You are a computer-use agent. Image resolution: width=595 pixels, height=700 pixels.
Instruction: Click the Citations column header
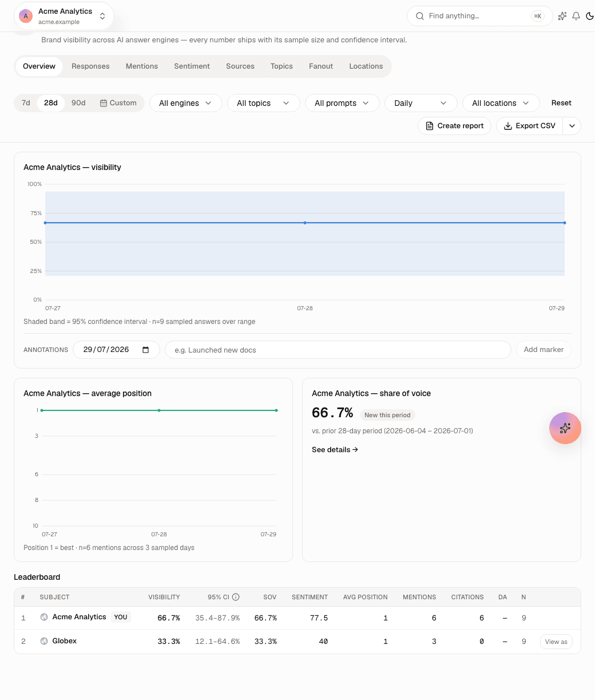click(467, 597)
